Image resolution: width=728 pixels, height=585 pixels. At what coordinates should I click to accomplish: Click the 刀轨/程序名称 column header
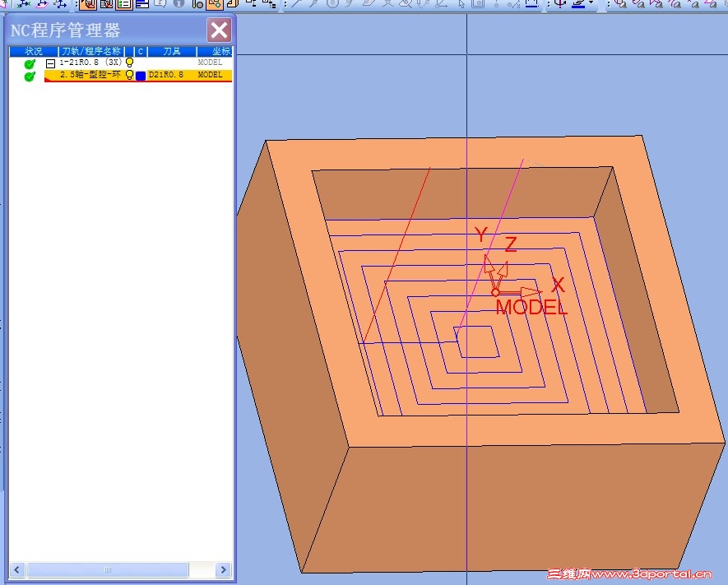(91, 51)
